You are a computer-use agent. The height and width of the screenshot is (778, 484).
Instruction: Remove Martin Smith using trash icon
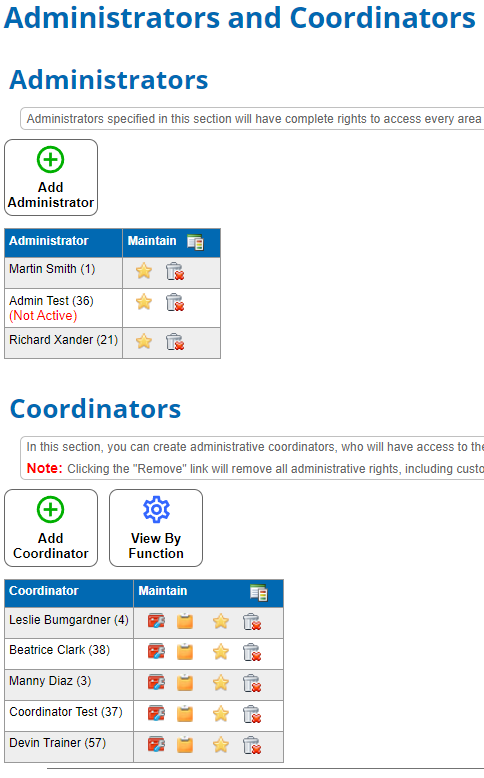(x=175, y=271)
